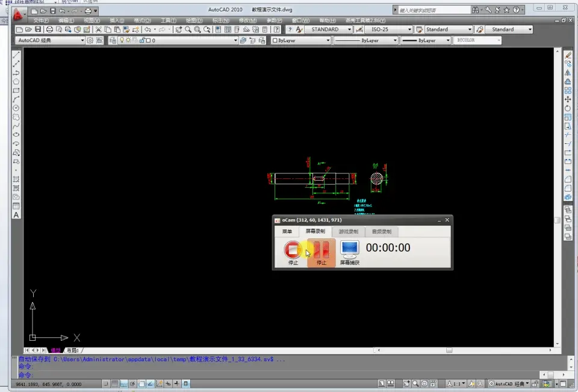The image size is (578, 392).
Task: Click the Help question mark icon
Action: point(277,30)
